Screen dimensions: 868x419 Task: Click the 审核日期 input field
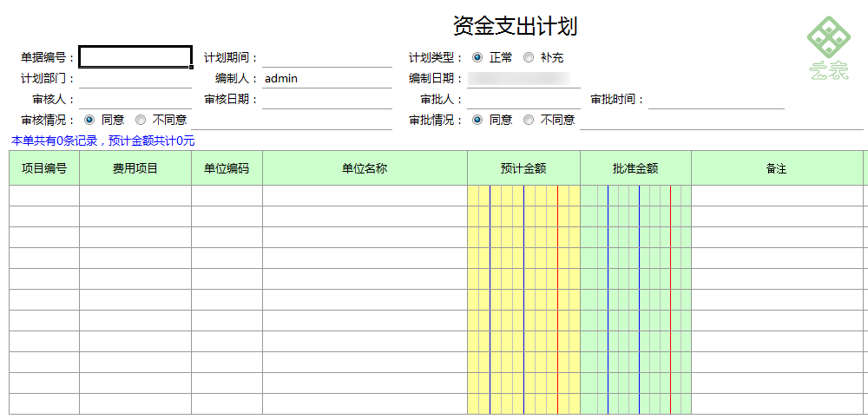click(x=327, y=99)
